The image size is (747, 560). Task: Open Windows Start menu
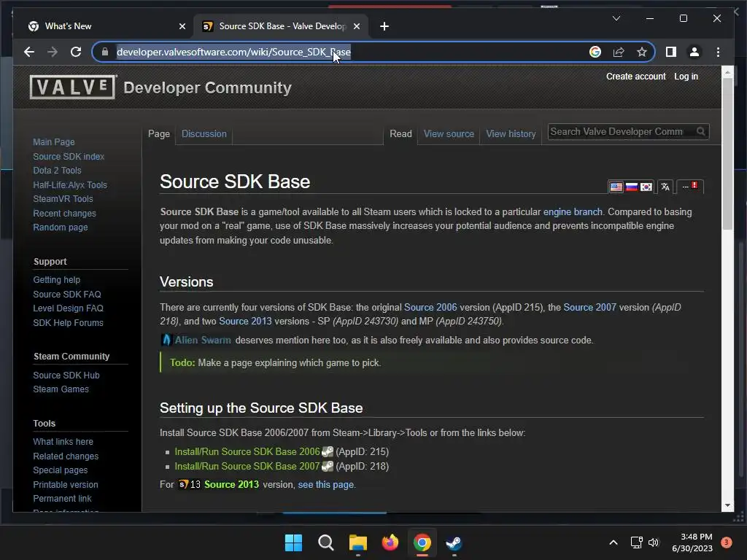click(293, 542)
